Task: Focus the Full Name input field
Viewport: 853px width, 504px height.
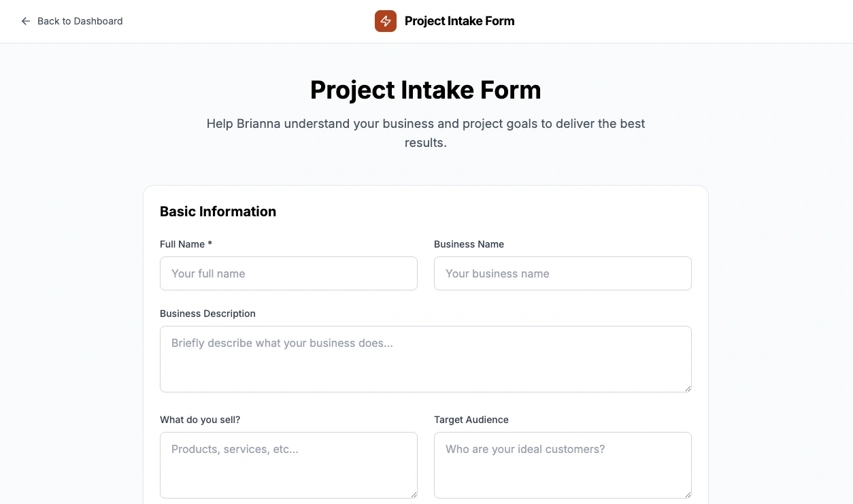Action: coord(288,273)
